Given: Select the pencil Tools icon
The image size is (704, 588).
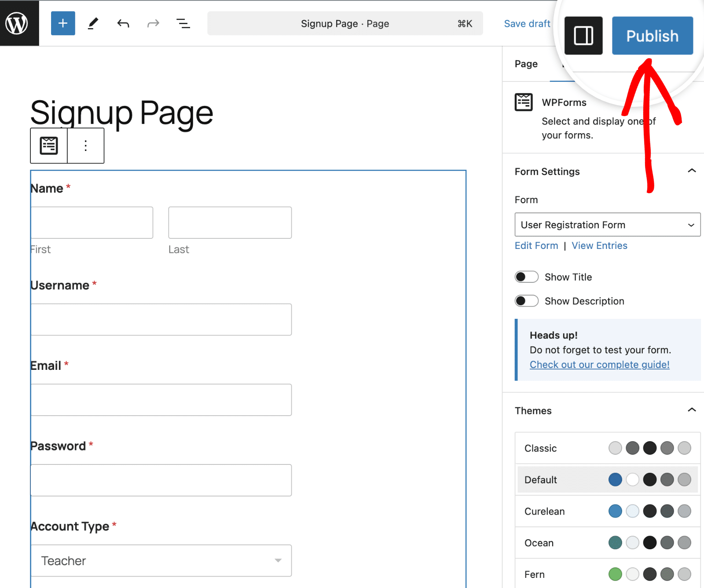Looking at the screenshot, I should 93,23.
